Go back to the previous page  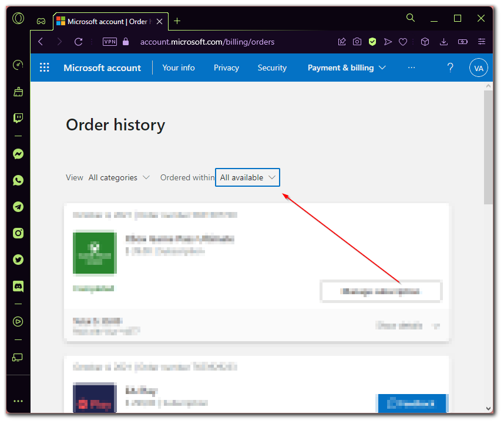tap(41, 42)
